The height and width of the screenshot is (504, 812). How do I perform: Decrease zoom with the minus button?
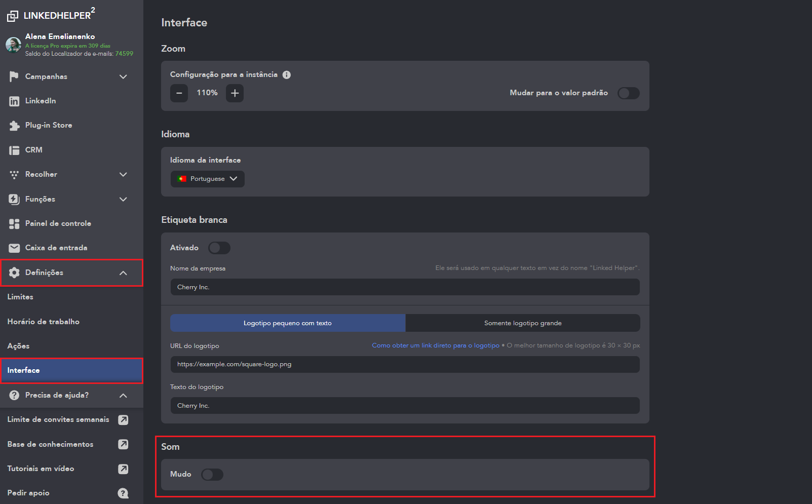[x=179, y=93]
